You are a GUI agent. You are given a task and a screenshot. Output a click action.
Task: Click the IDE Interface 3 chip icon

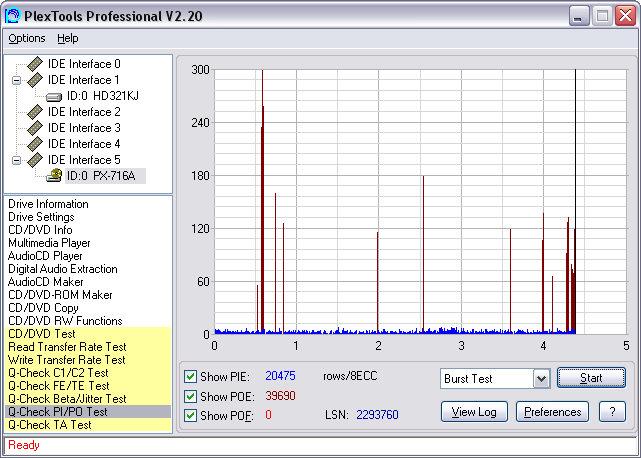pyautogui.click(x=35, y=128)
